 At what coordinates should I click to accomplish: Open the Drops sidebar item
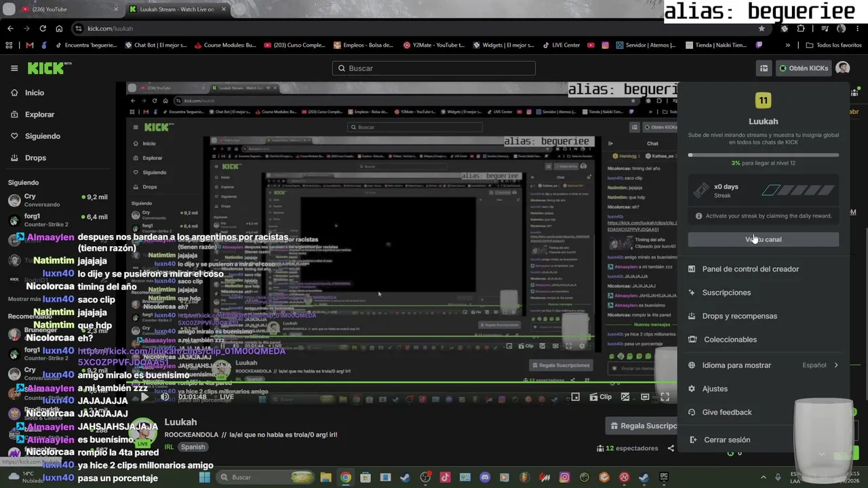point(35,158)
